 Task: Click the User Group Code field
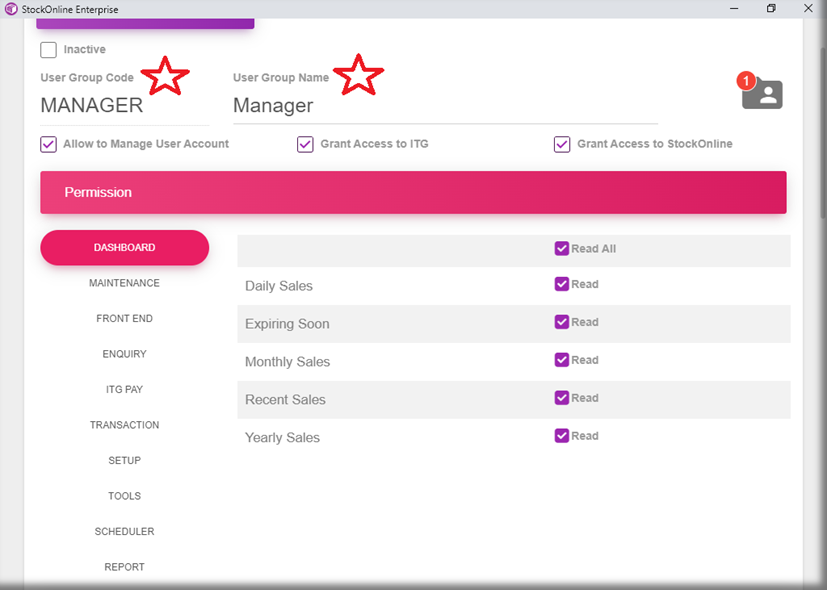120,106
